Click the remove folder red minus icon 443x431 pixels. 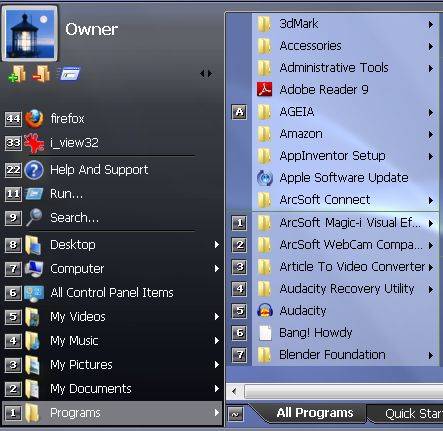pos(41,74)
